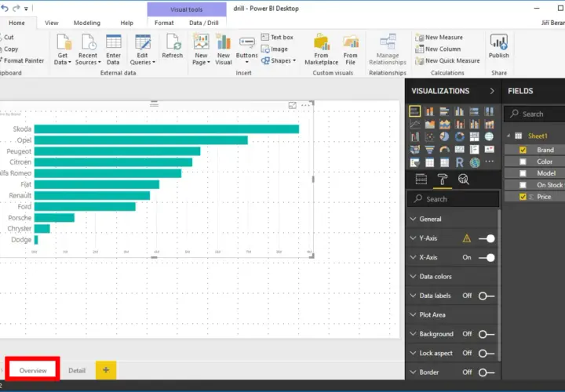This screenshot has height=392, width=565.
Task: Add a new page with plus button
Action: pyautogui.click(x=106, y=370)
